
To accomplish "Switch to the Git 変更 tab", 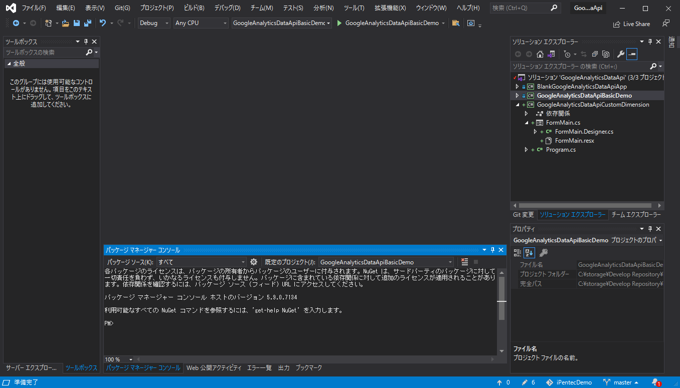I will [x=523, y=215].
